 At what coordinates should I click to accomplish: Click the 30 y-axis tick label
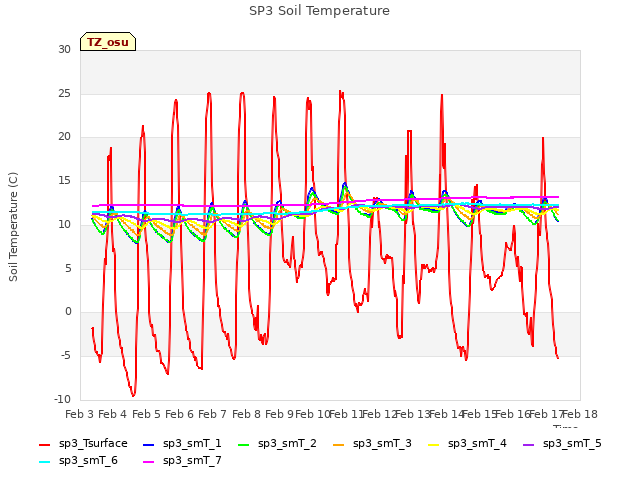click(x=64, y=49)
